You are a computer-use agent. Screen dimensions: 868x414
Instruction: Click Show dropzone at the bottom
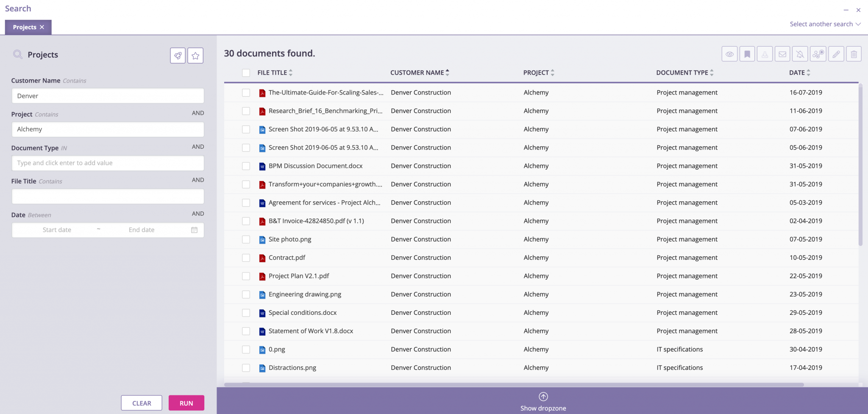(543, 401)
